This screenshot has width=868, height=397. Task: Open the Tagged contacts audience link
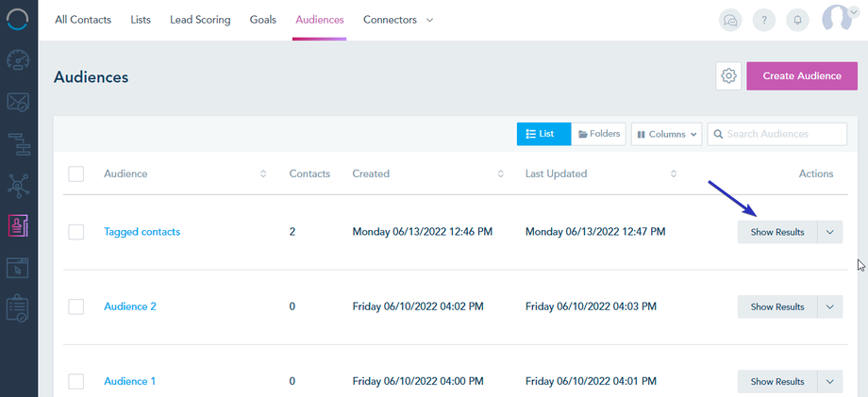click(x=142, y=232)
